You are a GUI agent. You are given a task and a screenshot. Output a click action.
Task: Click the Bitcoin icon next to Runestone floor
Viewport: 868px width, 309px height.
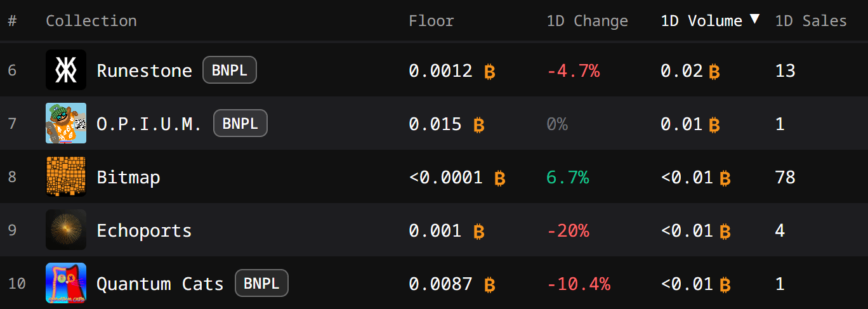(x=489, y=71)
